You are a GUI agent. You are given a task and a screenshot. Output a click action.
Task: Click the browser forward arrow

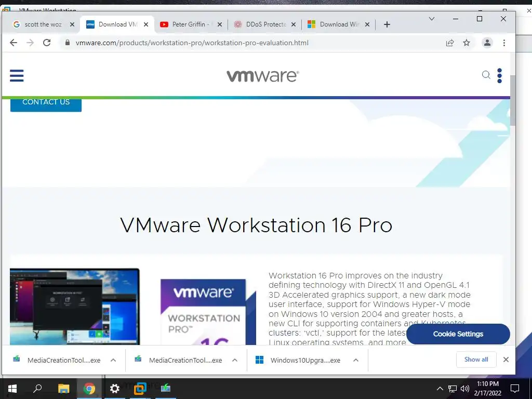point(30,43)
